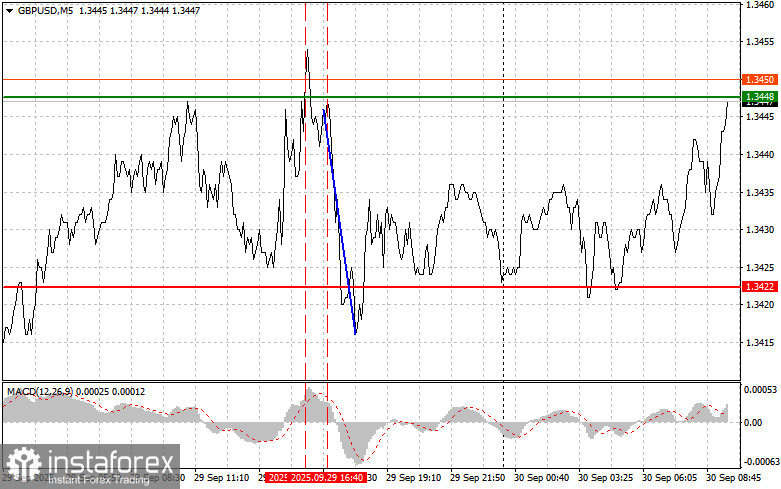Click the GBPUSD,M5 chart title text
Viewport: 781px width, 489px height.
(x=45, y=10)
